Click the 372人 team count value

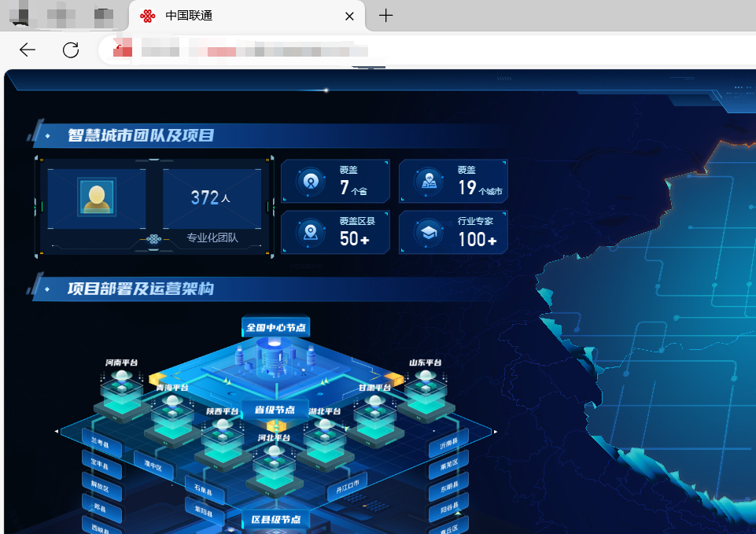tap(210, 197)
